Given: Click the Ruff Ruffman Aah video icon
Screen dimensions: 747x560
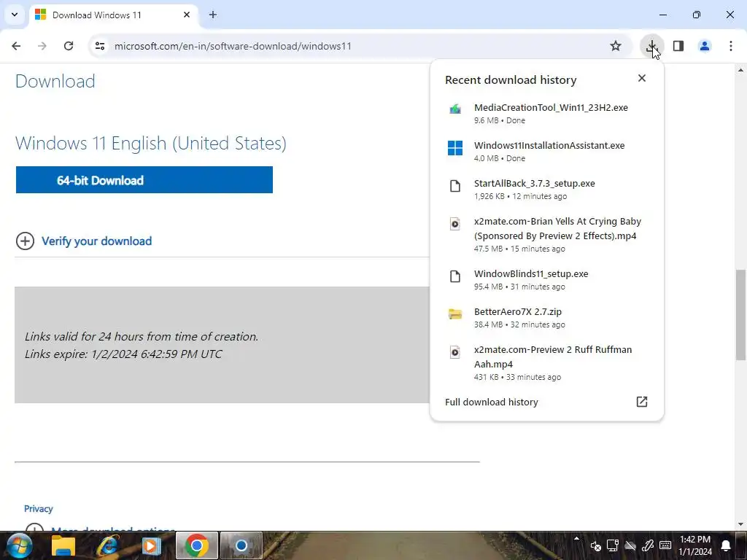Looking at the screenshot, I should [455, 352].
